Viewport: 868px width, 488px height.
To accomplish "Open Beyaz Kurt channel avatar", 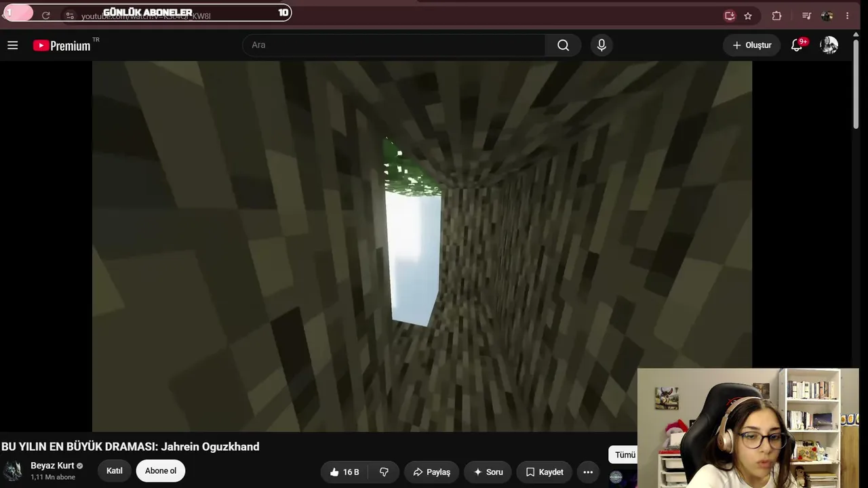I will [13, 471].
